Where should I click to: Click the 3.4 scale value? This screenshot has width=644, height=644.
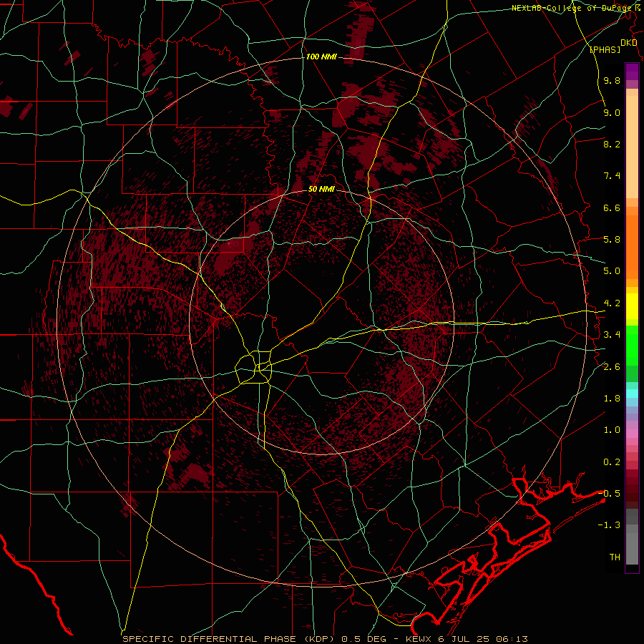(612, 335)
